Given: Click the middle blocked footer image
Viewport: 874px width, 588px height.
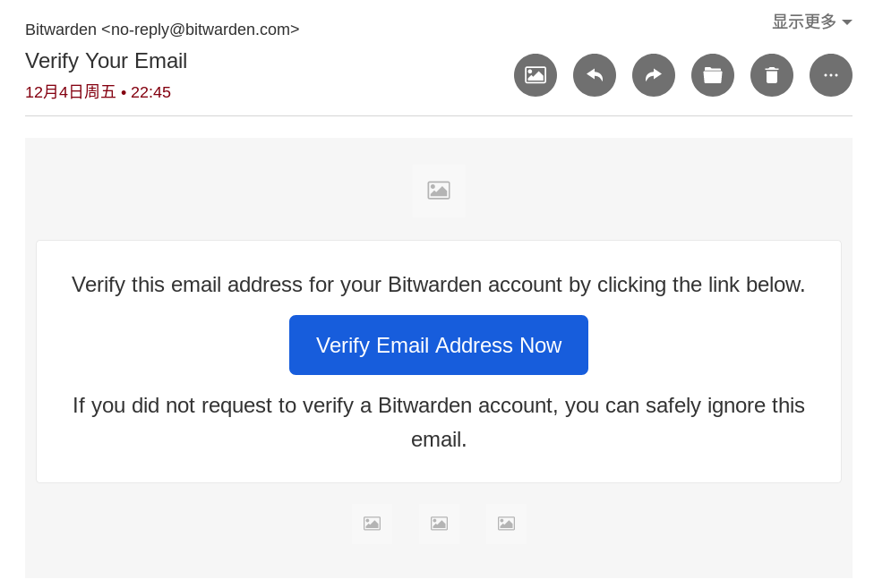Looking at the screenshot, I should 439,524.
